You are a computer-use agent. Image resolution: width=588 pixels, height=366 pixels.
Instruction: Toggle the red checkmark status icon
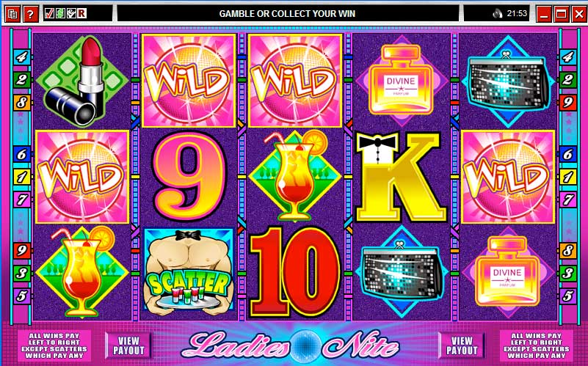pos(49,14)
